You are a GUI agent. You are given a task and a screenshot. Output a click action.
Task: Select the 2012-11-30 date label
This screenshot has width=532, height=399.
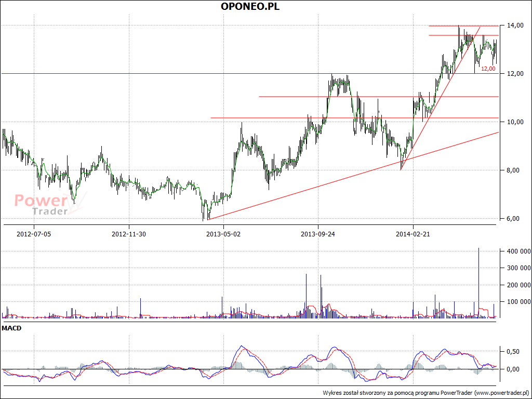(129, 234)
